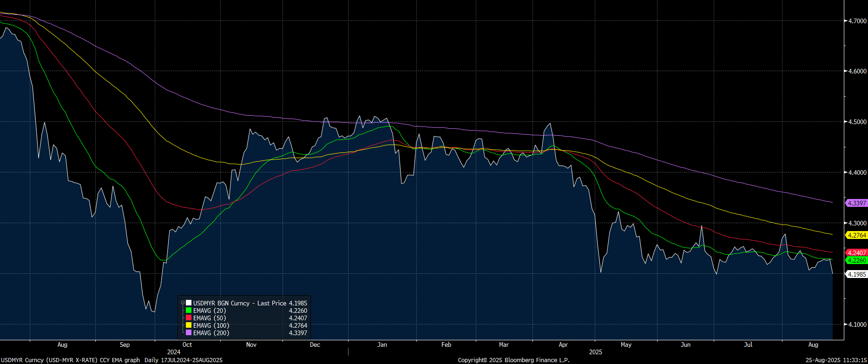
Task: Select the EMAVG (100) legend label
Action: 211,325
